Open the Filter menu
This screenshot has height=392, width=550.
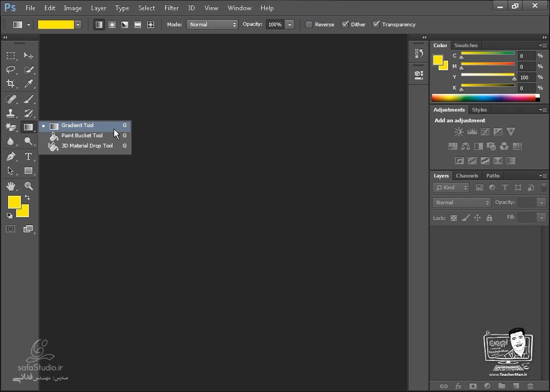pyautogui.click(x=172, y=8)
